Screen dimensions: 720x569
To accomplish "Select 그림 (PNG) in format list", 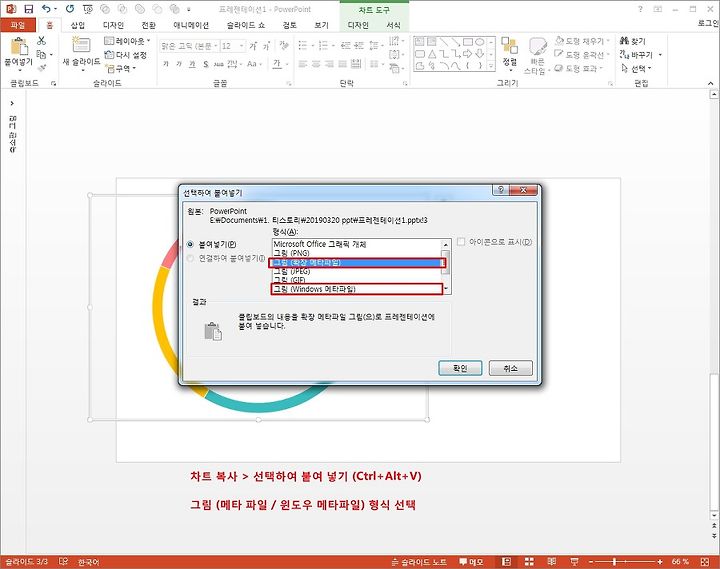I will coord(357,253).
